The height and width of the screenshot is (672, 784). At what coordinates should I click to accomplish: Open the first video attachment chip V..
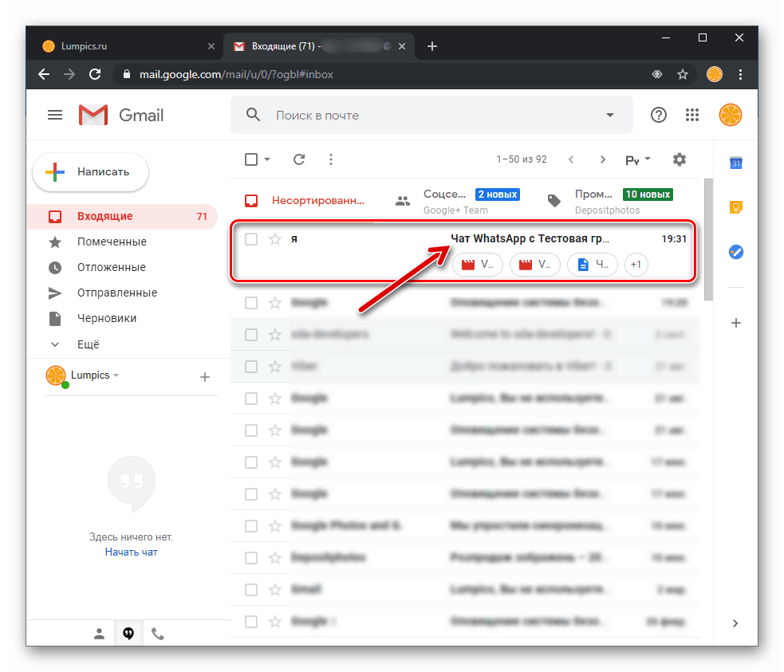tap(478, 265)
